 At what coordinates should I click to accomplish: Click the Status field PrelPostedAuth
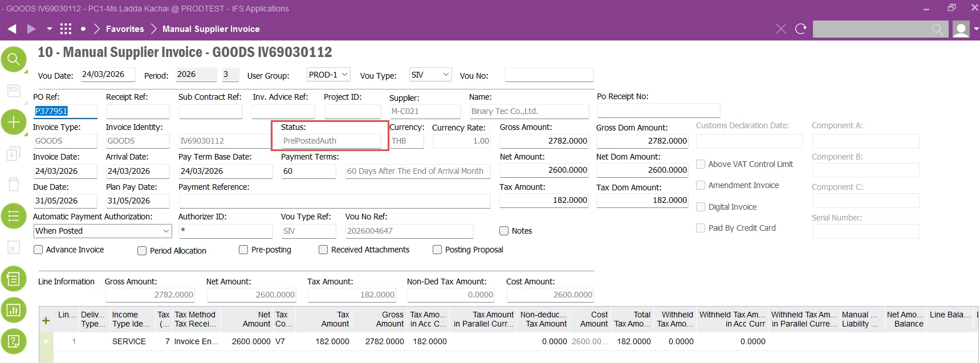pos(331,141)
